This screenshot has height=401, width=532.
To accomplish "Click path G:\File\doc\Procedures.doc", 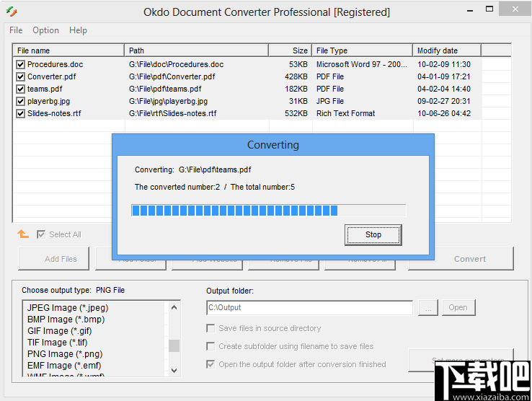I will [176, 64].
